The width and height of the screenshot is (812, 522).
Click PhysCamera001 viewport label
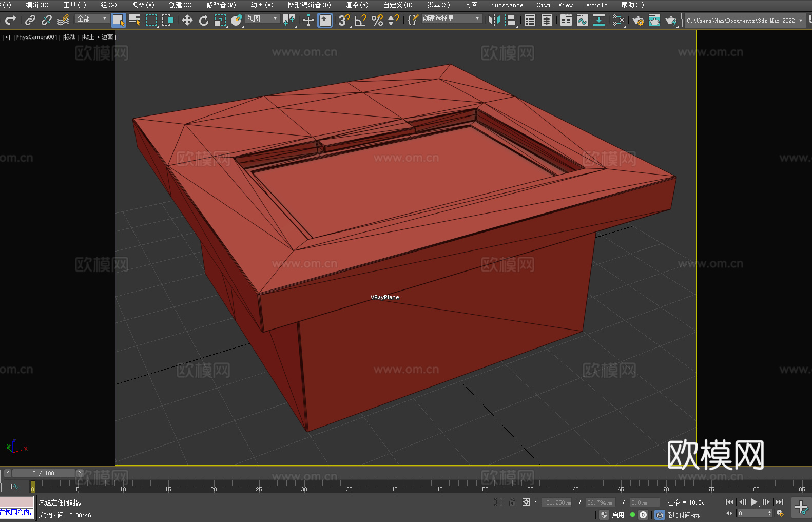(x=36, y=37)
